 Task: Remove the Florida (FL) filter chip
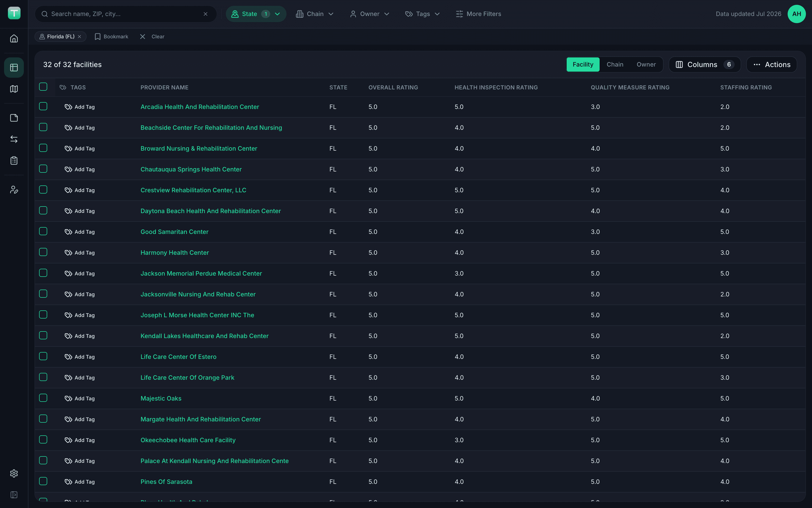click(x=79, y=37)
